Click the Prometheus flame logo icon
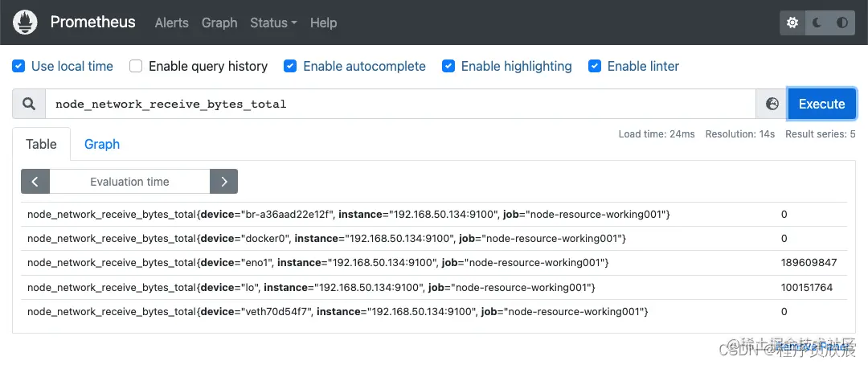868x365 pixels. 27,23
